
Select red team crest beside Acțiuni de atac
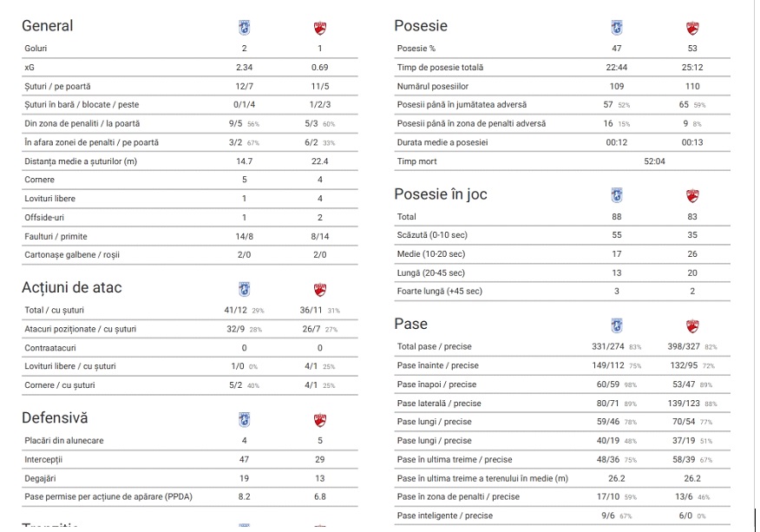pyautogui.click(x=320, y=289)
